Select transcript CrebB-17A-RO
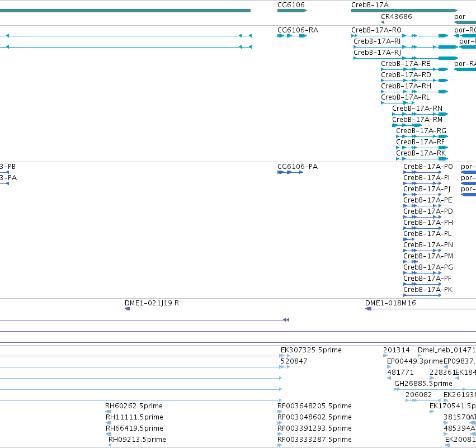Viewport: 476px width, 448px height. click(x=376, y=30)
